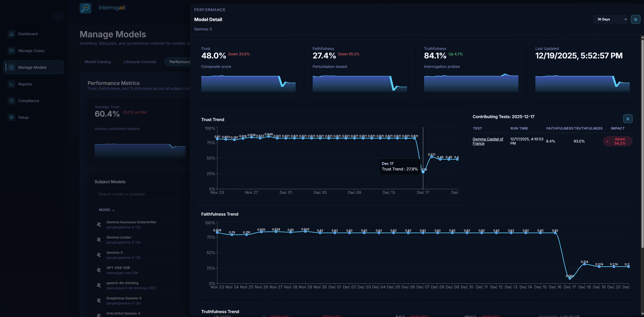This screenshot has width=644, height=317.
Task: Click the Gemma-3 model icon in Subject Models
Action: pos(99,255)
